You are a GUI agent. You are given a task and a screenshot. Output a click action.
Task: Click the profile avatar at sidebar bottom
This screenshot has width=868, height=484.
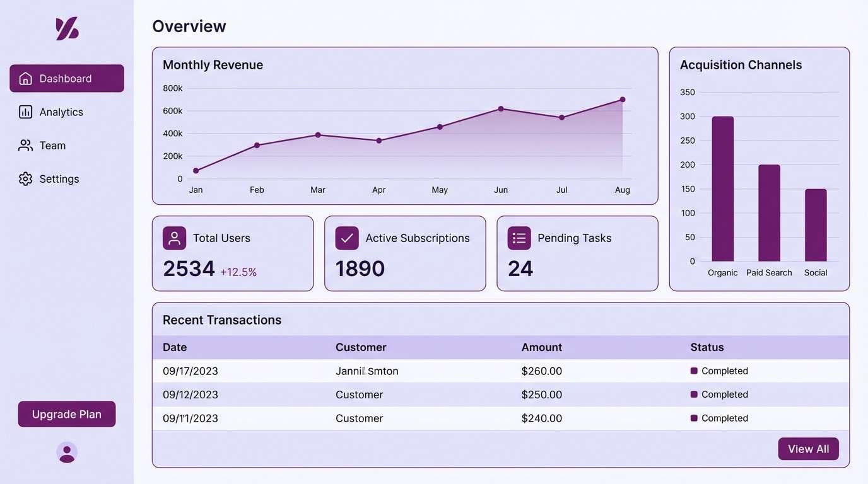point(66,452)
